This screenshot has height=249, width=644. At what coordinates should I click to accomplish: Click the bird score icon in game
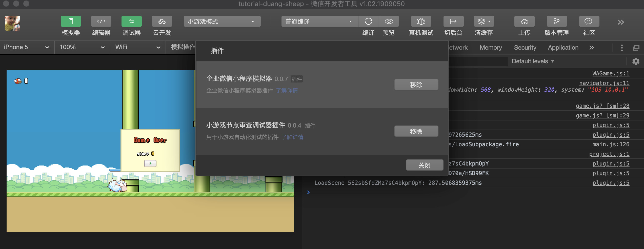coord(18,81)
